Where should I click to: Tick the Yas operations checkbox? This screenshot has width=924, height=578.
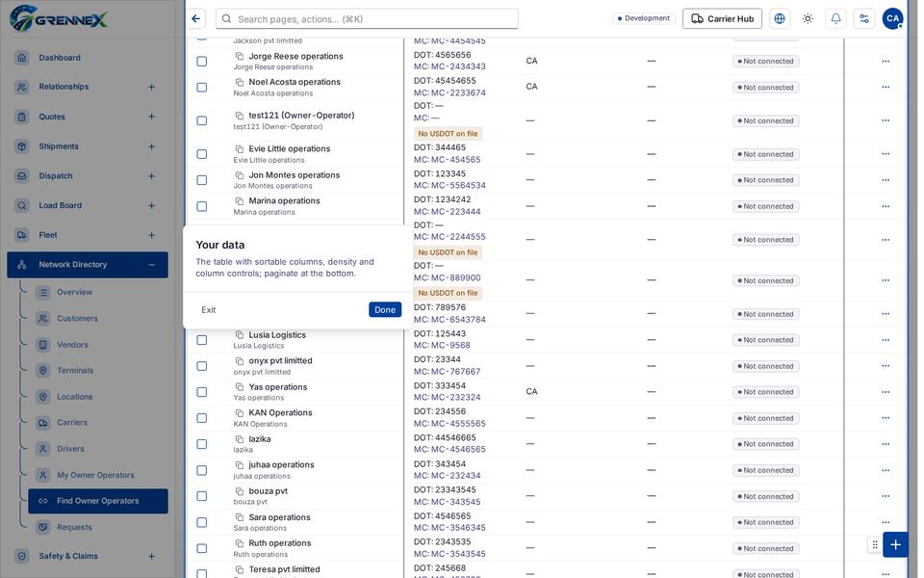(x=201, y=392)
